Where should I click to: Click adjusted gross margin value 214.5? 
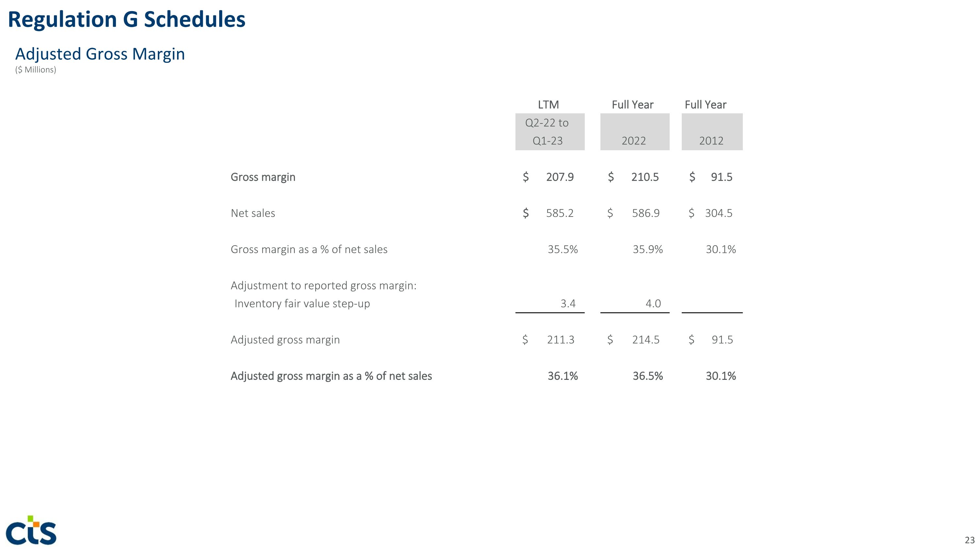pos(645,340)
